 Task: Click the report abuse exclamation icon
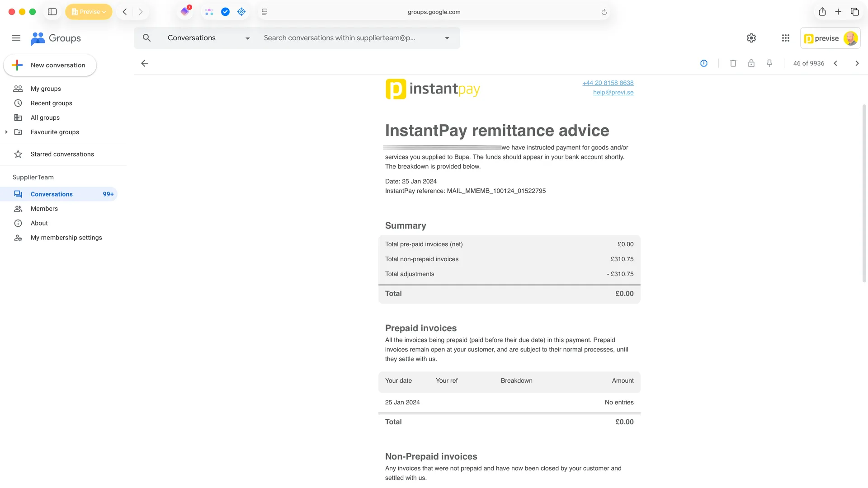click(704, 63)
